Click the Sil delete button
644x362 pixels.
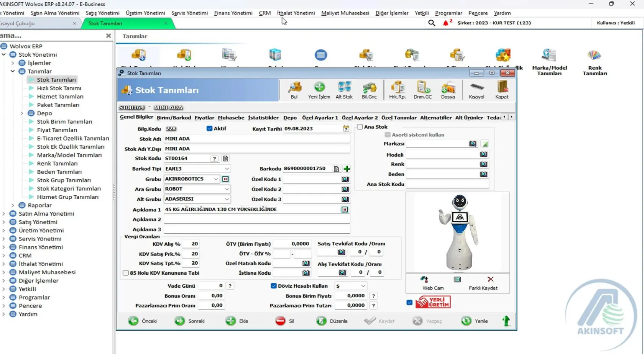(x=284, y=321)
